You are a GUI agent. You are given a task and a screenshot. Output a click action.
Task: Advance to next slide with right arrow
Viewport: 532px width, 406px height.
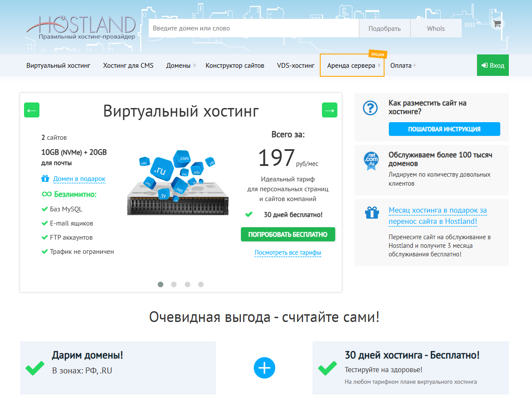tap(330, 110)
